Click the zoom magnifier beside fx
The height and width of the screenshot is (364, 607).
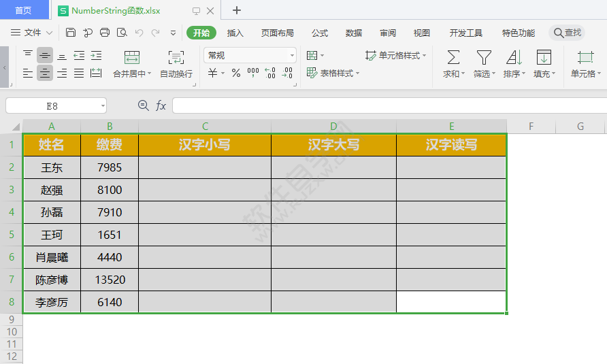[x=143, y=105]
